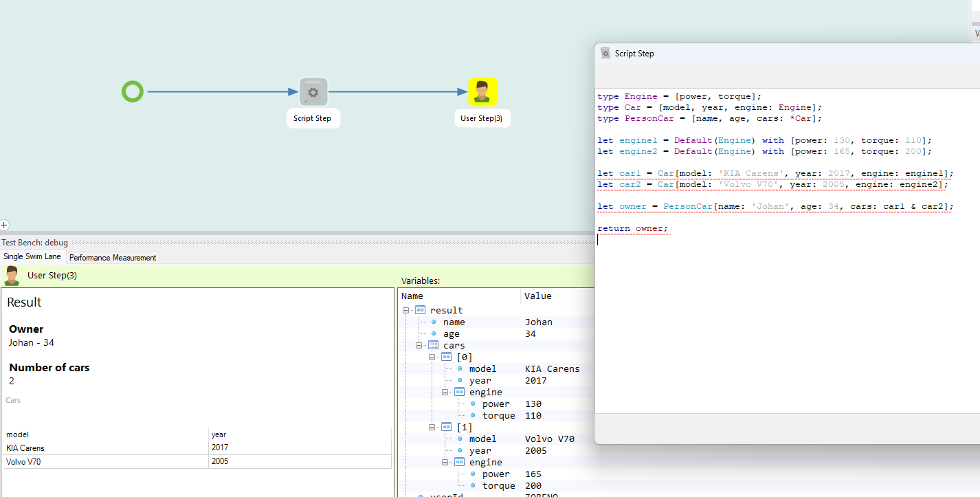This screenshot has height=497, width=980.
Task: Collapse the [1] car entry
Action: click(x=432, y=427)
